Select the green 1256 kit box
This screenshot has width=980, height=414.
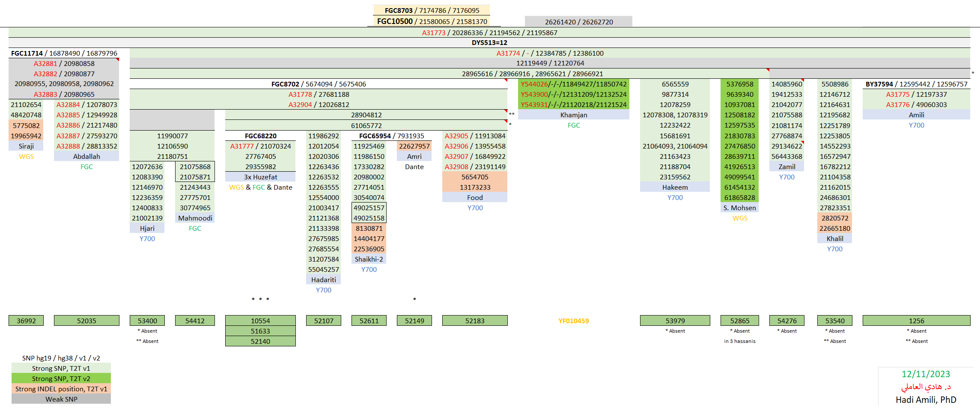pos(916,321)
